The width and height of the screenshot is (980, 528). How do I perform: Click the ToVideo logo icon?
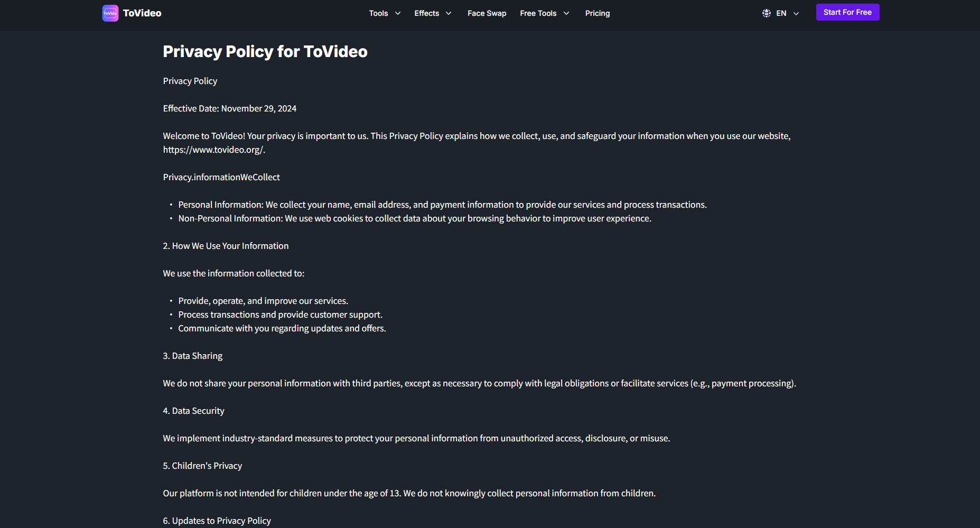110,13
